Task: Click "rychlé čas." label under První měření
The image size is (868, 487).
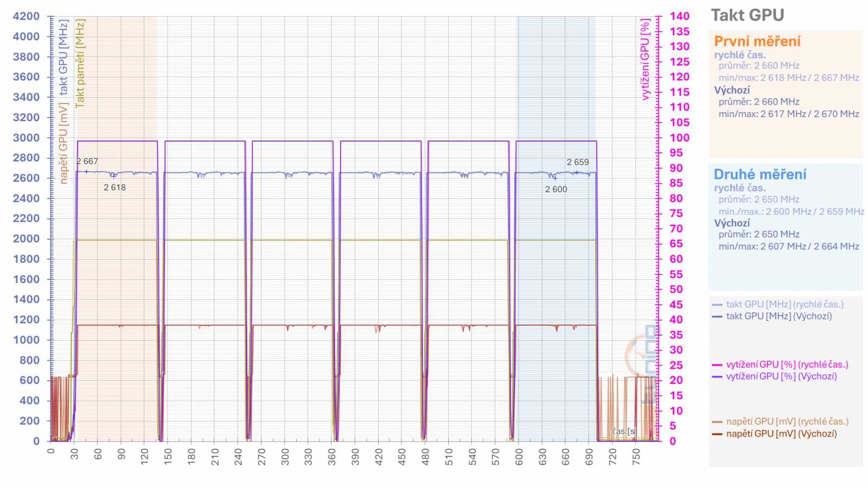Action: click(x=739, y=55)
